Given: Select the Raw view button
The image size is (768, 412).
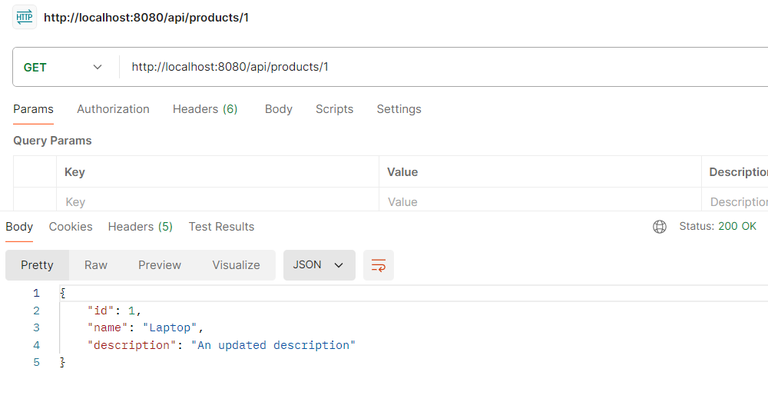Looking at the screenshot, I should pos(96,265).
